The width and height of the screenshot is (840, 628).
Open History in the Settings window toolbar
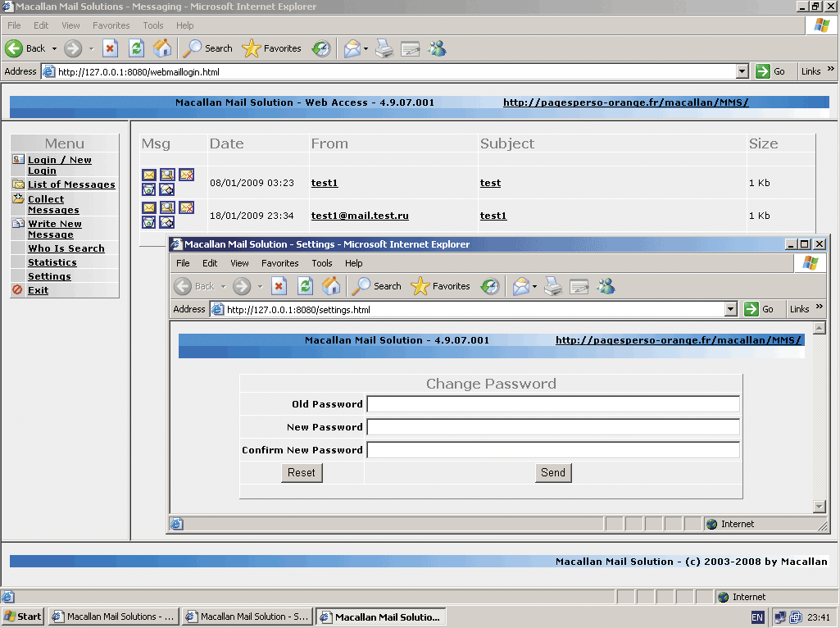[489, 286]
